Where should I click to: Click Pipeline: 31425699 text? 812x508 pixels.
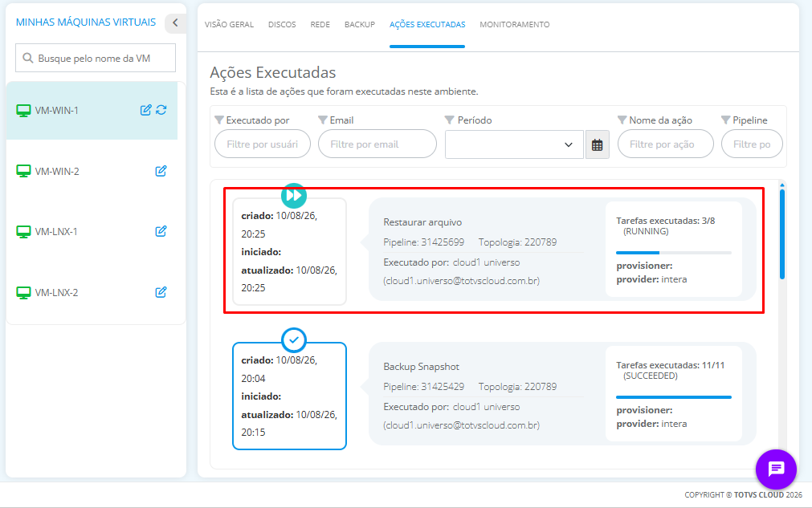pos(423,242)
